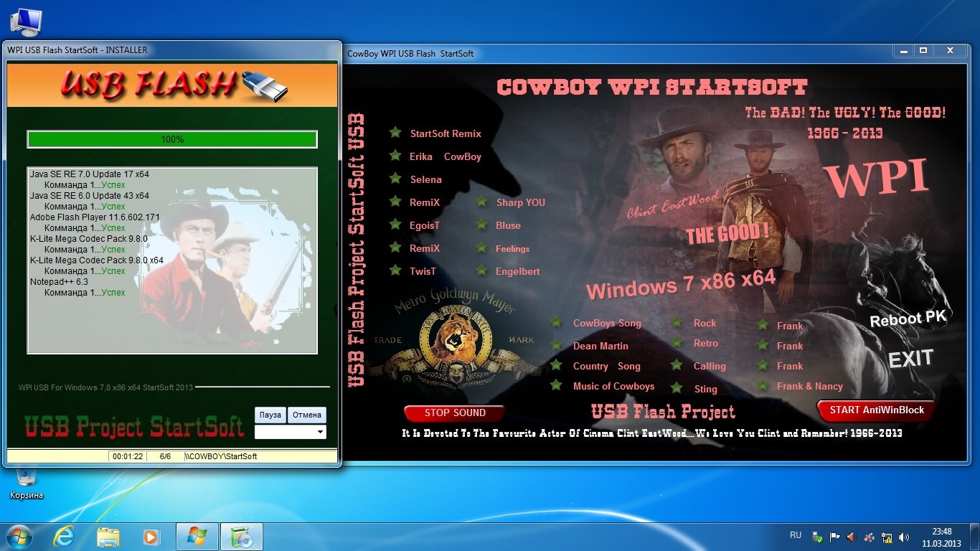
Task: Click the star next to Feelings
Action: (481, 248)
